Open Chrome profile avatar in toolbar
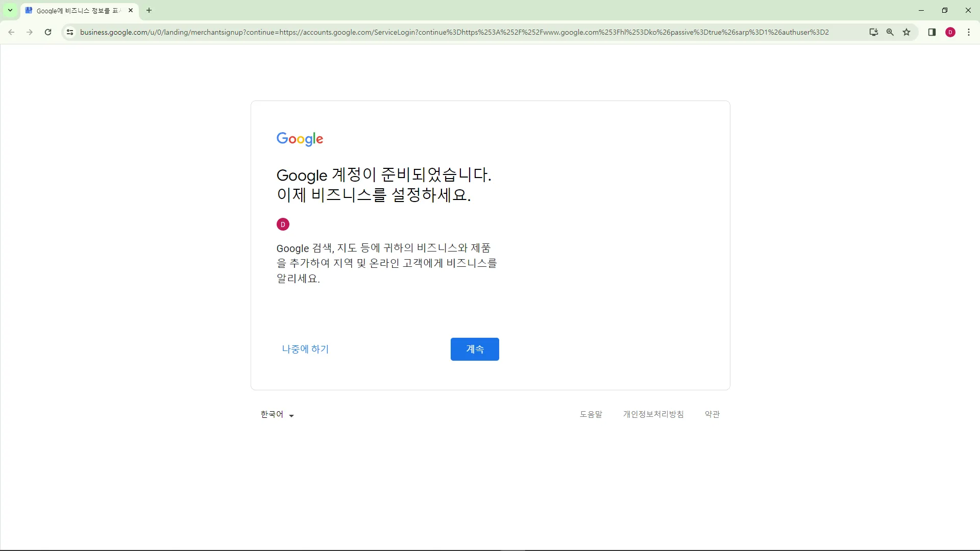Viewport: 980px width, 551px height. point(950,32)
